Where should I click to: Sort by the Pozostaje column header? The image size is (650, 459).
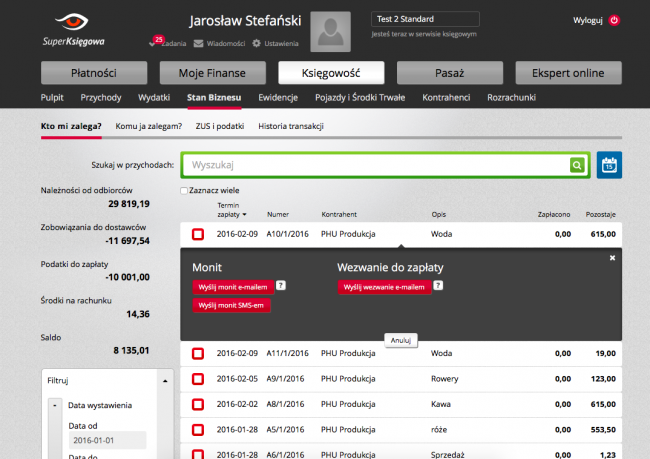(x=600, y=214)
